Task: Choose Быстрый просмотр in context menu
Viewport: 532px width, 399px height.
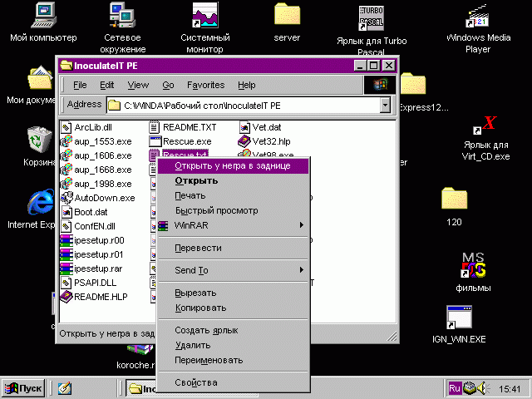Action: coord(234,210)
